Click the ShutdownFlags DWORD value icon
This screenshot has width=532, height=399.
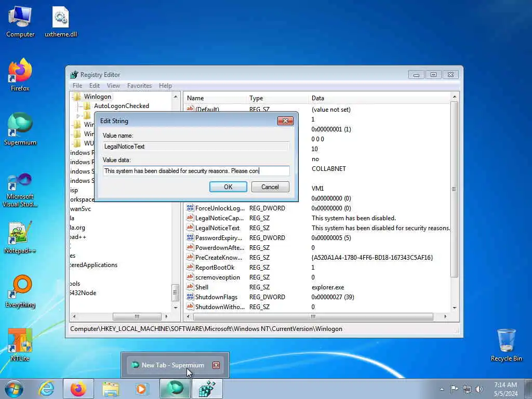[x=190, y=297]
